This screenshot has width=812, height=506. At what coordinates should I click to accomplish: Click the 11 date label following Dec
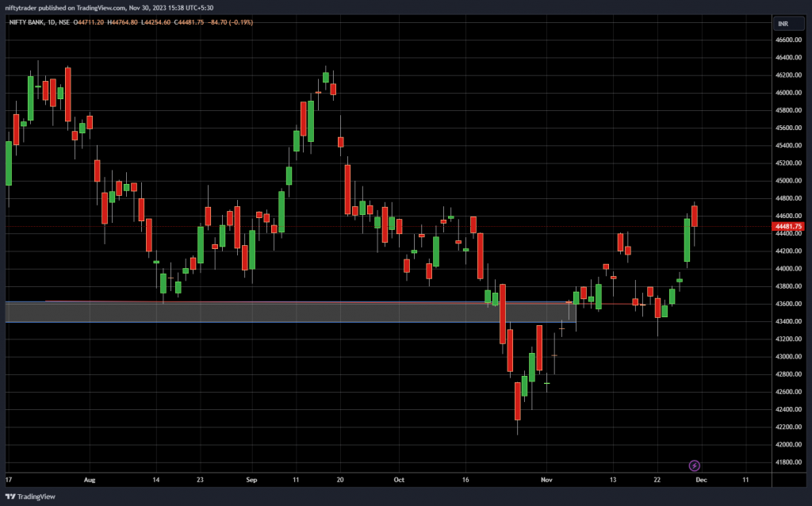[x=745, y=480]
